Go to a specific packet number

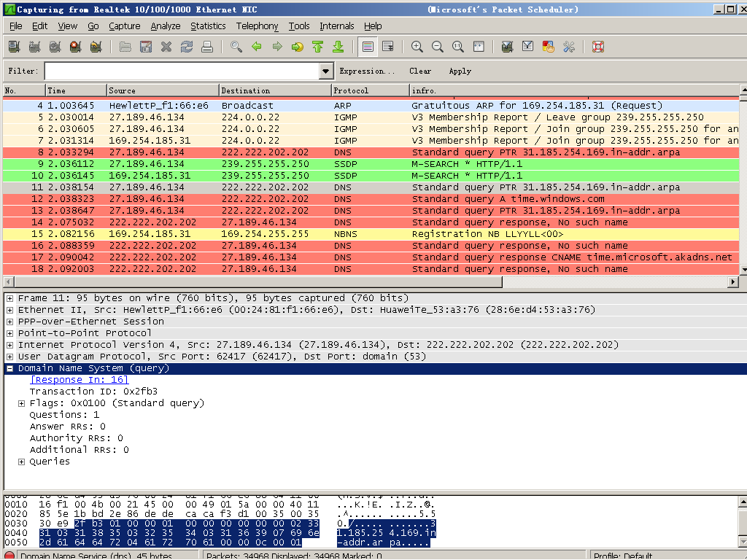point(298,47)
